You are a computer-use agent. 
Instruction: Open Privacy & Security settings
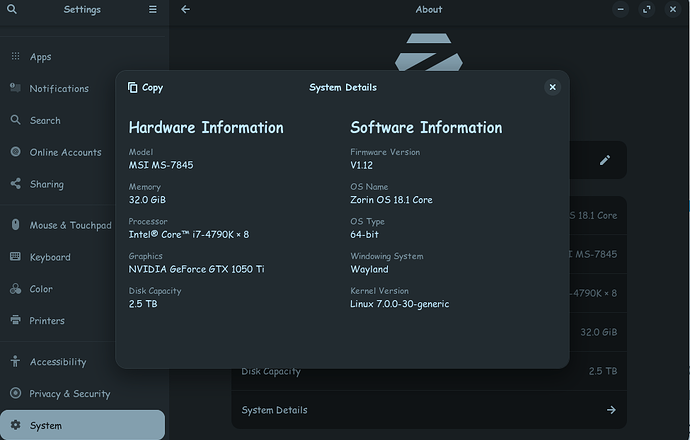pos(83,394)
